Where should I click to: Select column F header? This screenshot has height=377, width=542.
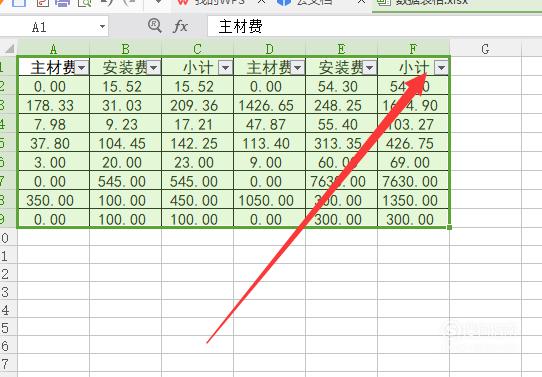click(413, 49)
